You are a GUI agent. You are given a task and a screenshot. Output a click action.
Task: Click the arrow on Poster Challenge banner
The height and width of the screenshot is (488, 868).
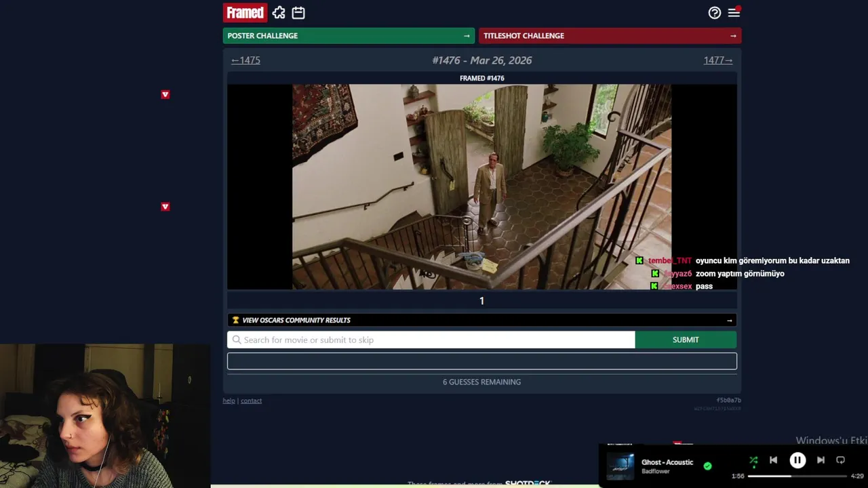467,36
